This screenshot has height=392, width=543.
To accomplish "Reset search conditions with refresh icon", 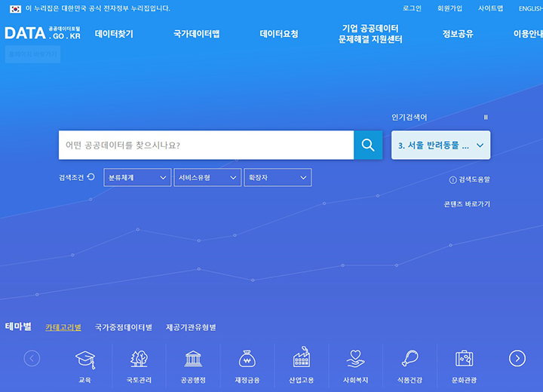I will (x=91, y=177).
